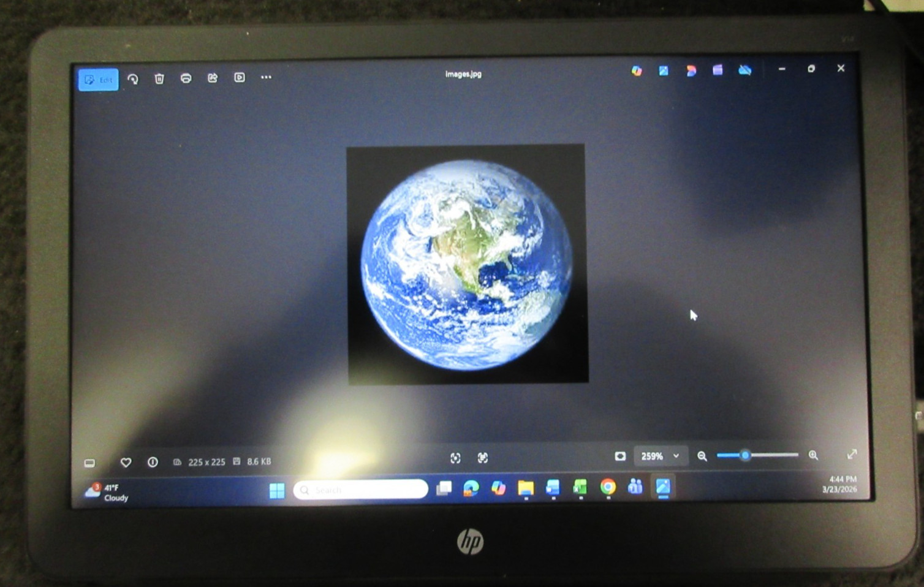Open Microsoft Teams from the taskbar
924x587 pixels.
635,487
